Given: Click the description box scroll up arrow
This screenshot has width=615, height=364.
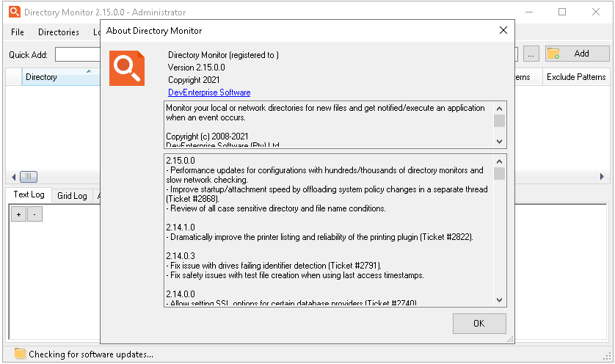Looking at the screenshot, I should 499,109.
